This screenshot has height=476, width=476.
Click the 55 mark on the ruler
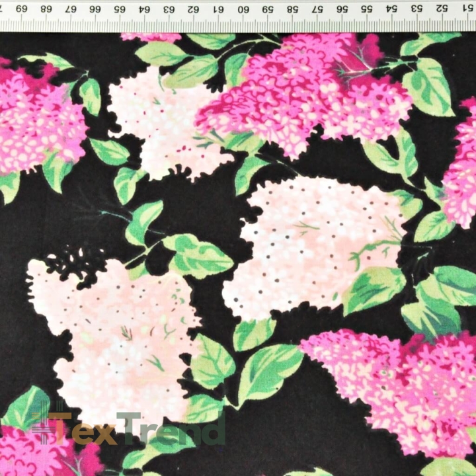point(367,9)
